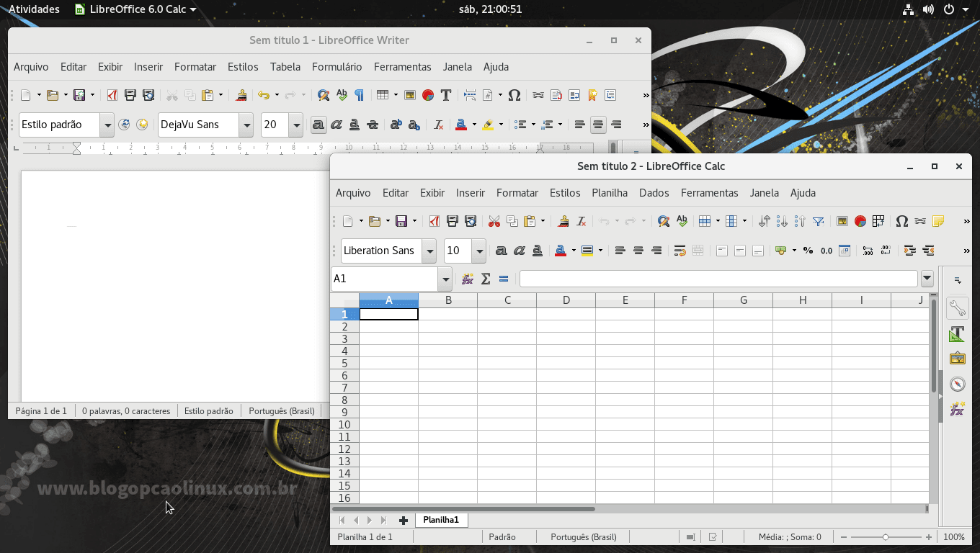Click the Cut scissors icon in Calc

pyautogui.click(x=494, y=221)
